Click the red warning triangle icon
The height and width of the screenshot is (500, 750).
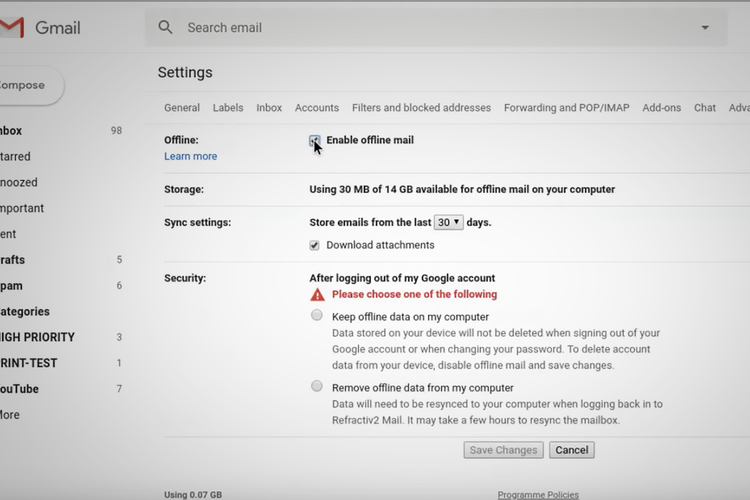tap(317, 295)
